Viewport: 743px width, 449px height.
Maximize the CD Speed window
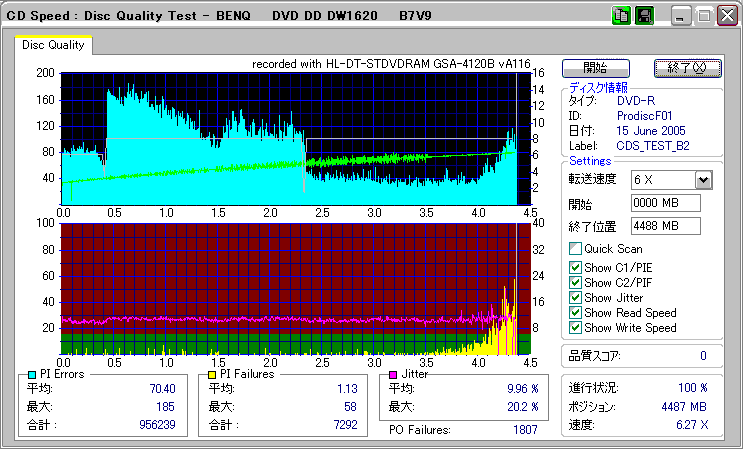[x=704, y=16]
